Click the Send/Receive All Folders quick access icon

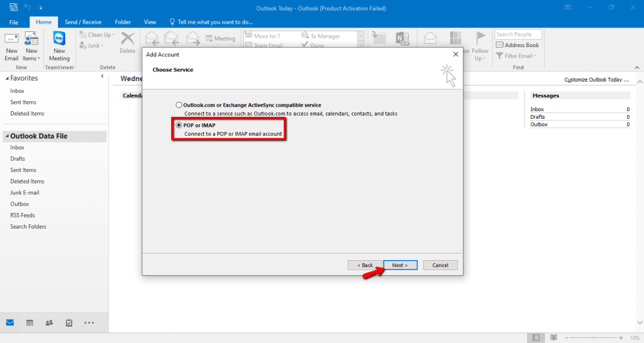point(14,7)
